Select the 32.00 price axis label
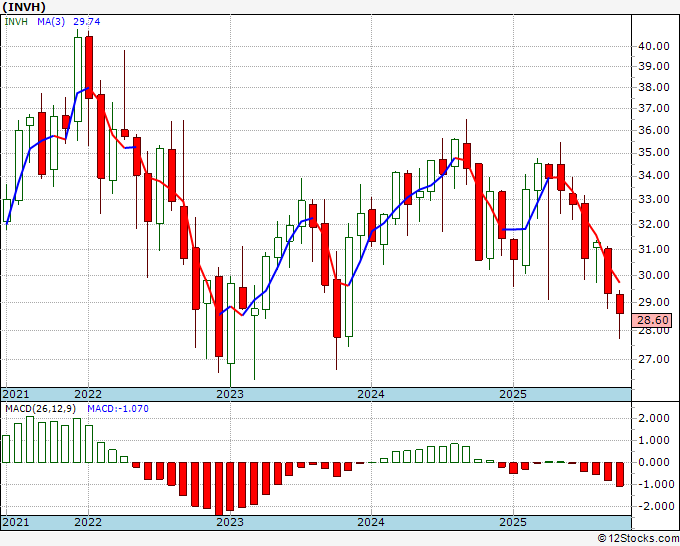 tap(654, 224)
